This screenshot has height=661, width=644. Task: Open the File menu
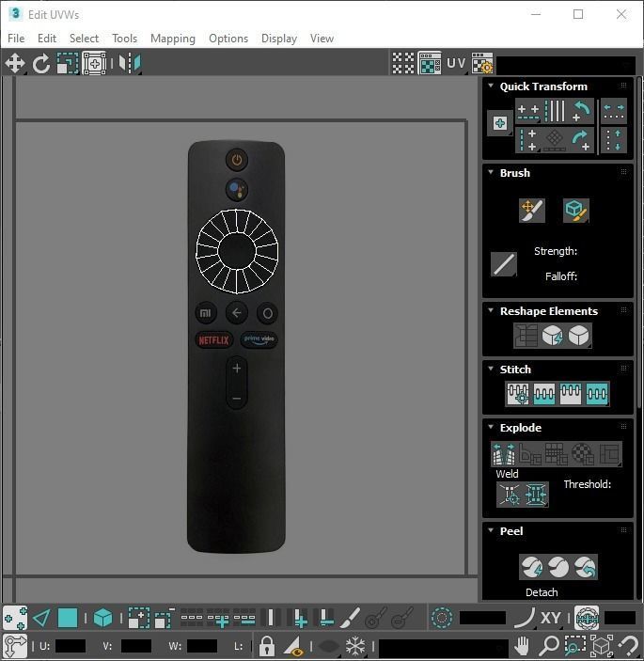[x=16, y=39]
